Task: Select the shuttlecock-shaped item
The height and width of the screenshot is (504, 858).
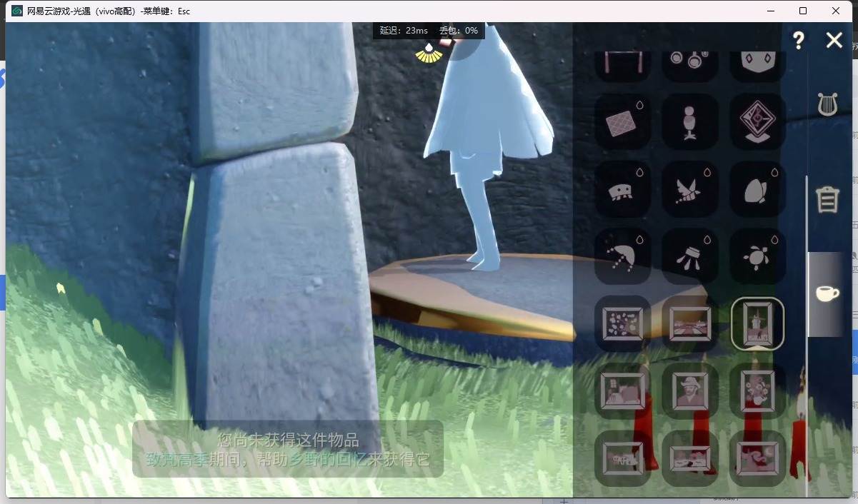Action: 690,257
